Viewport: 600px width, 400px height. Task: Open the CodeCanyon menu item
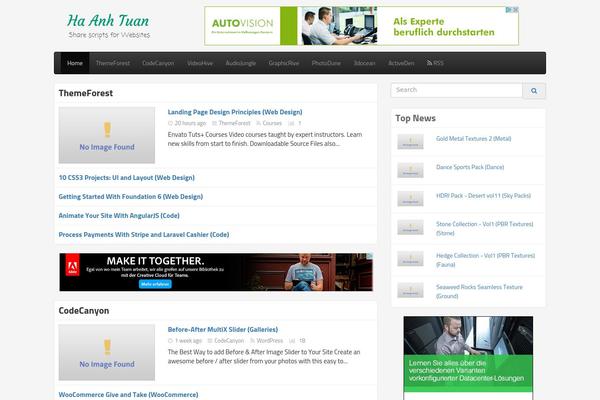(x=158, y=63)
